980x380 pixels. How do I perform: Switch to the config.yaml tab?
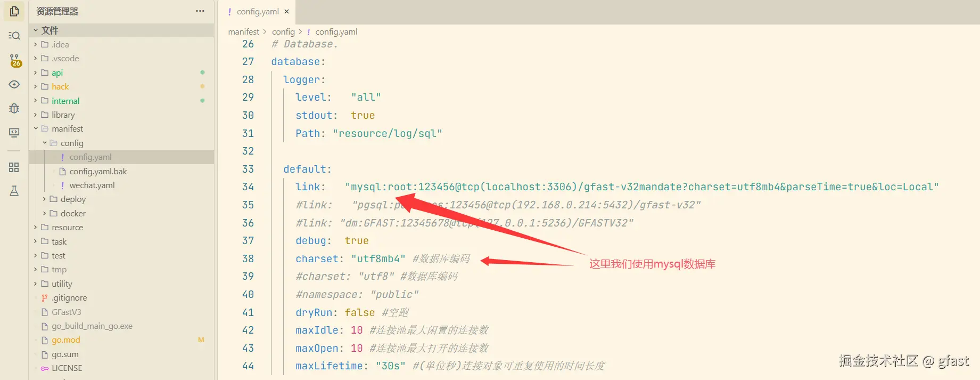click(258, 11)
